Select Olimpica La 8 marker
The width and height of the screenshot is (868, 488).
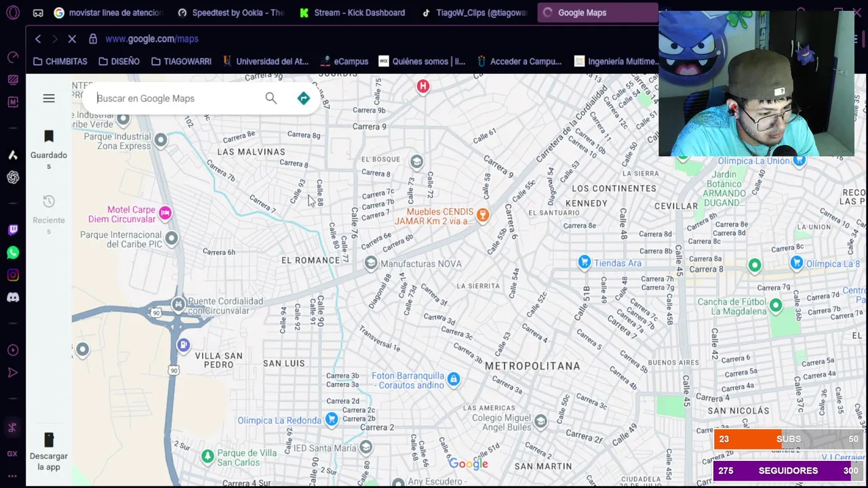click(x=797, y=263)
